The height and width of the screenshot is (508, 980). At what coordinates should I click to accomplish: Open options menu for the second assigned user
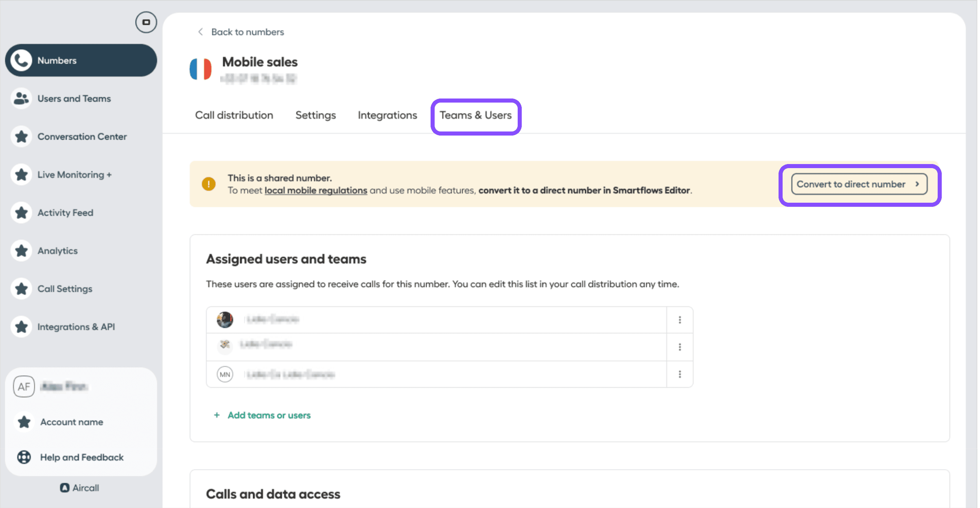tap(679, 347)
